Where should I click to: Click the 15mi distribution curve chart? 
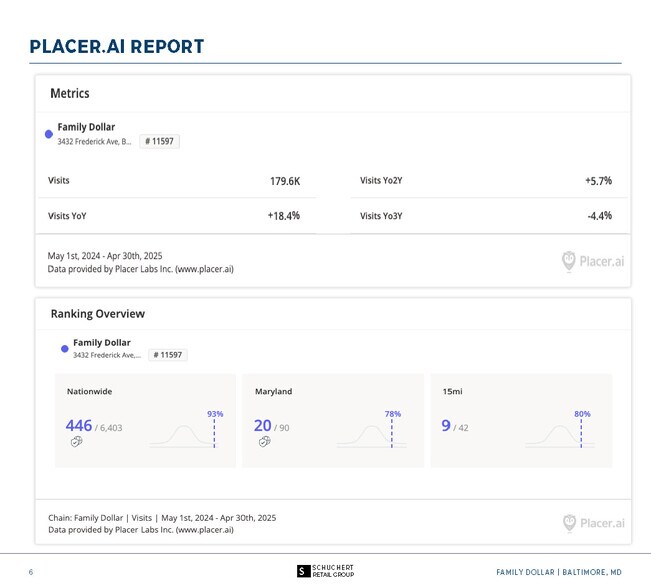(560, 436)
